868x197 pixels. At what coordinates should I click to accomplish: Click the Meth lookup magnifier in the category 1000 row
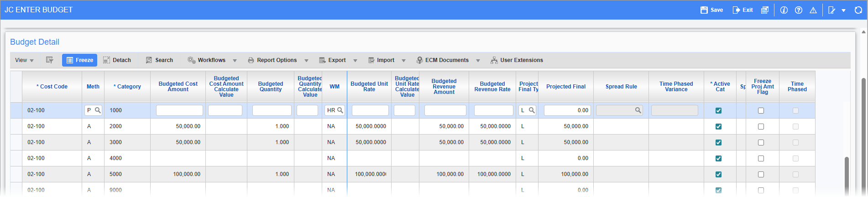coord(98,110)
